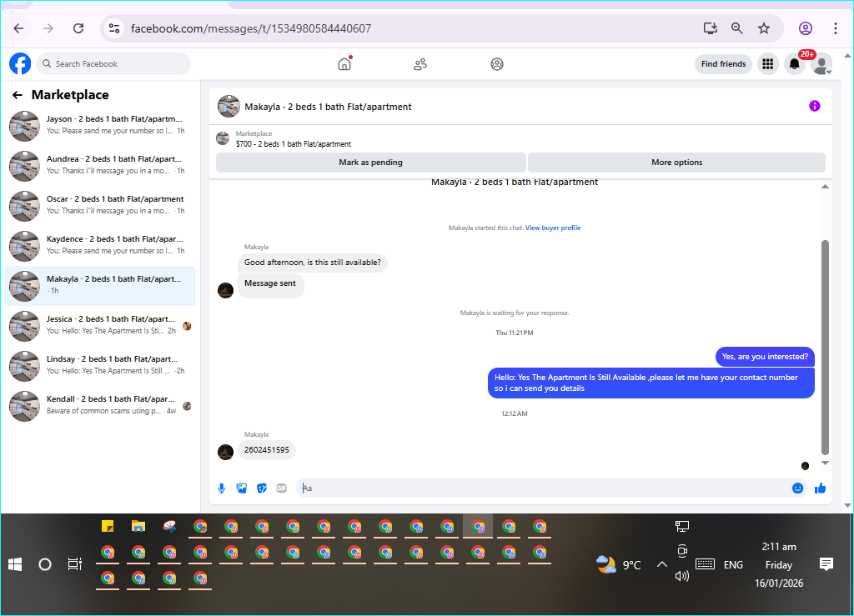Click the site information icon in address bar
The image size is (854, 616).
tap(113, 28)
